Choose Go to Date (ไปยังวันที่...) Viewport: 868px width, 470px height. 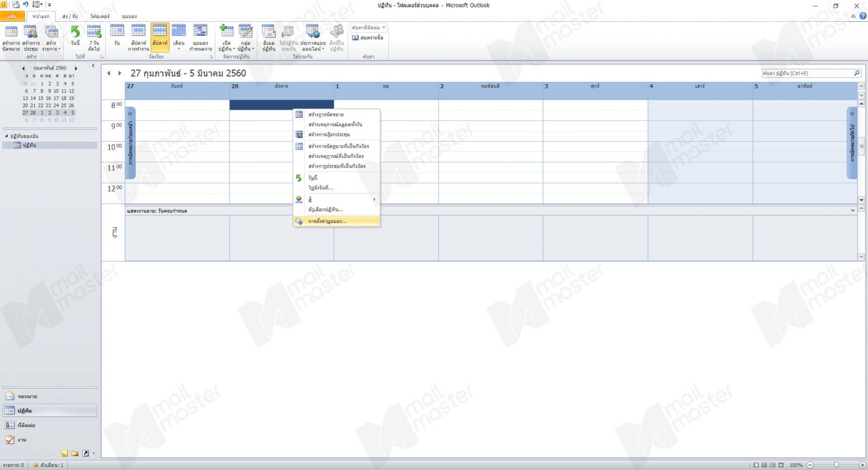point(336,187)
